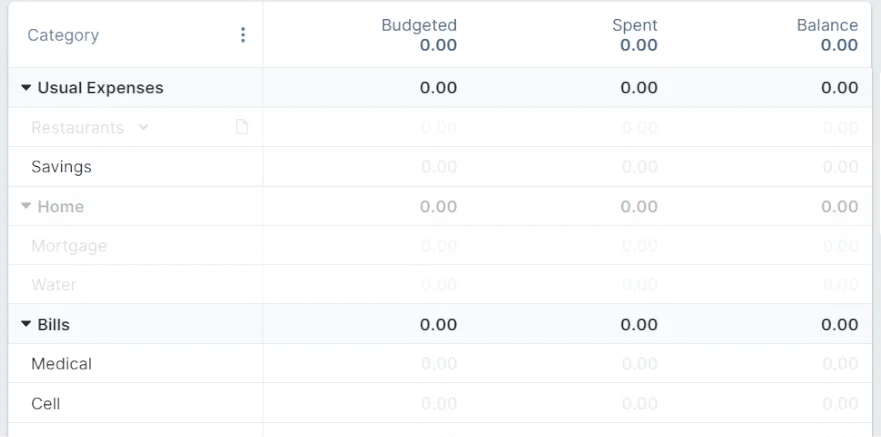Edit the Budgeted amount for Savings
Screen dimensions: 881x437
coord(438,167)
